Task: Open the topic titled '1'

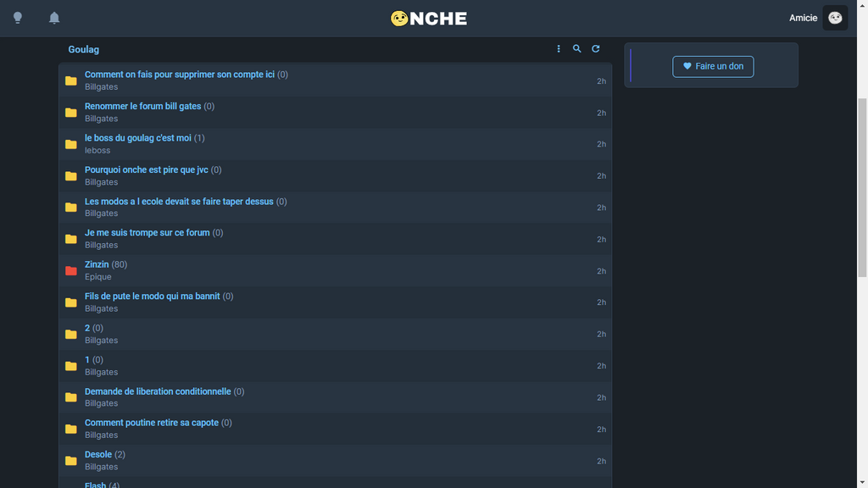Action: point(87,360)
